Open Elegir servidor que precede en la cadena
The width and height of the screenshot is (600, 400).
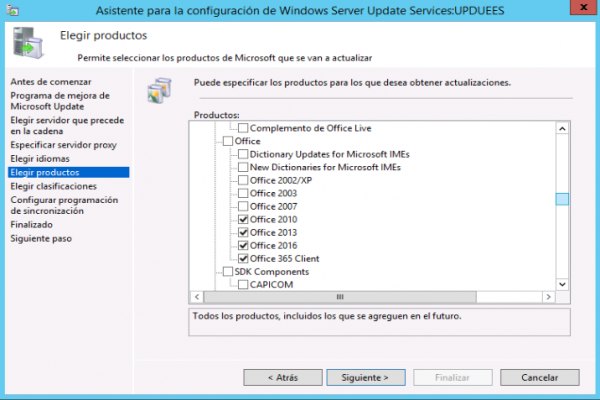(67, 125)
